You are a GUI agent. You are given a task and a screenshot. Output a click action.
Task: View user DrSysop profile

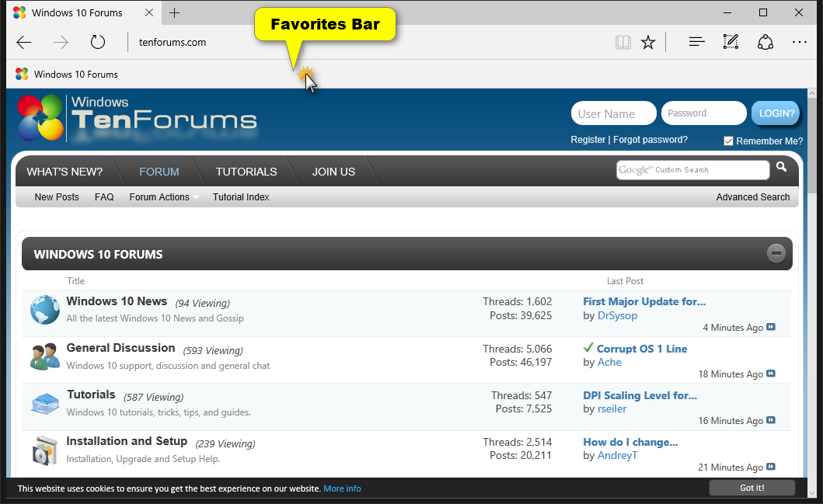click(x=617, y=316)
